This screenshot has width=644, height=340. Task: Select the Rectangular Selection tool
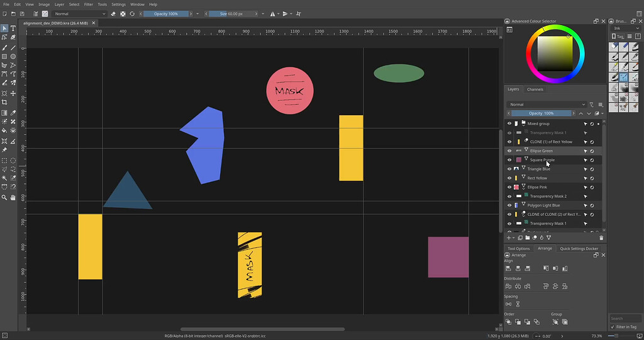tap(4, 161)
